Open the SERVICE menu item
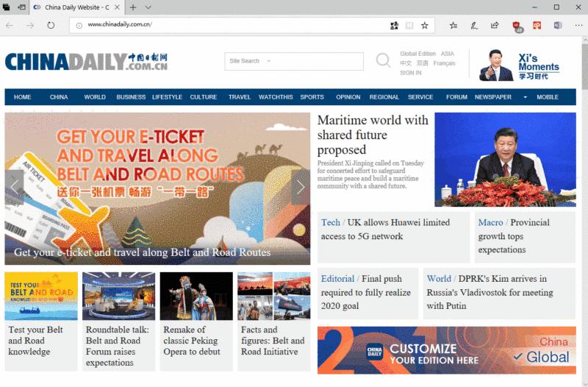Viewport: 588px width, 387px height. pos(420,97)
